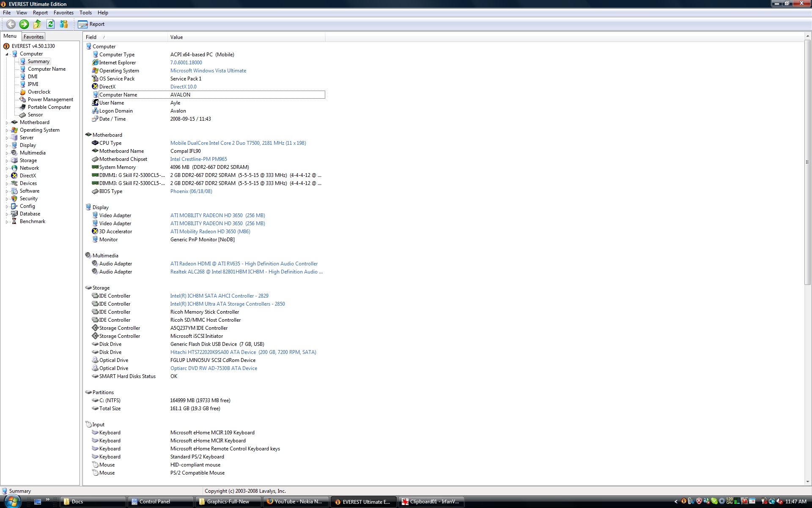Open the Intel Core 2 Duo T7500 link
812x508 pixels.
coord(238,143)
